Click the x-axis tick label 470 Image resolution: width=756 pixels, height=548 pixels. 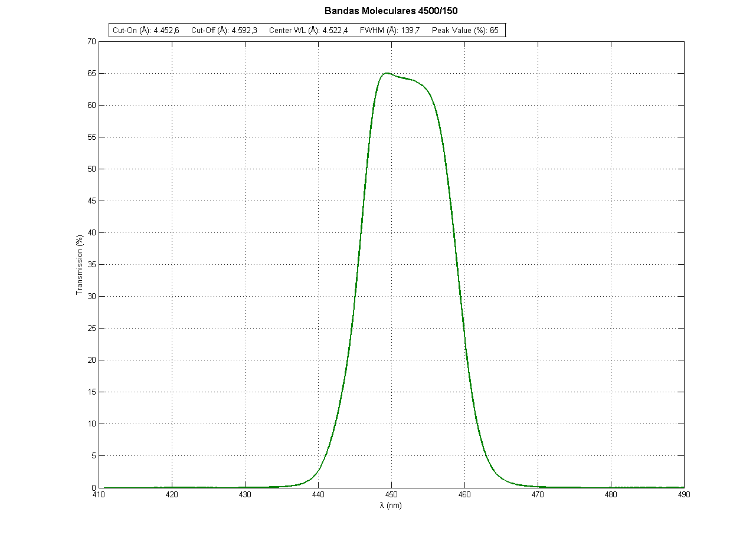pyautogui.click(x=538, y=496)
